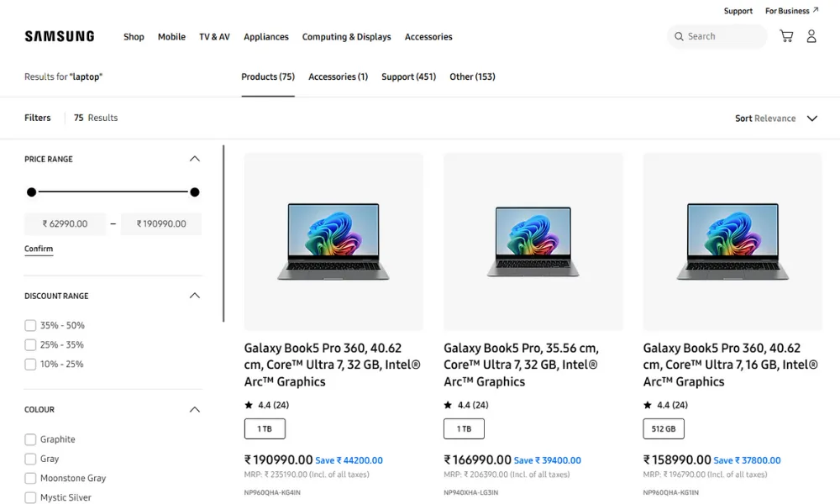Select the Moonstone Gray checkbox
840x504 pixels.
(30, 478)
